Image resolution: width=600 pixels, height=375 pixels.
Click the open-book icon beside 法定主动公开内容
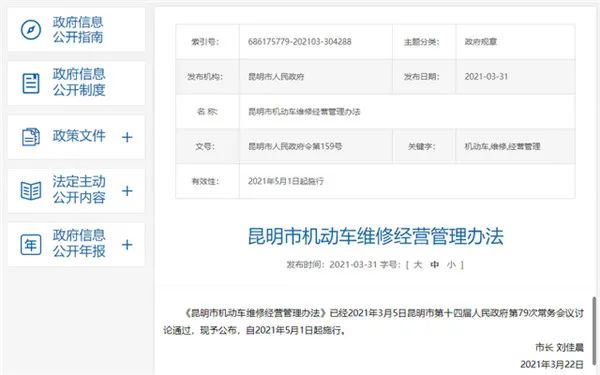31,191
